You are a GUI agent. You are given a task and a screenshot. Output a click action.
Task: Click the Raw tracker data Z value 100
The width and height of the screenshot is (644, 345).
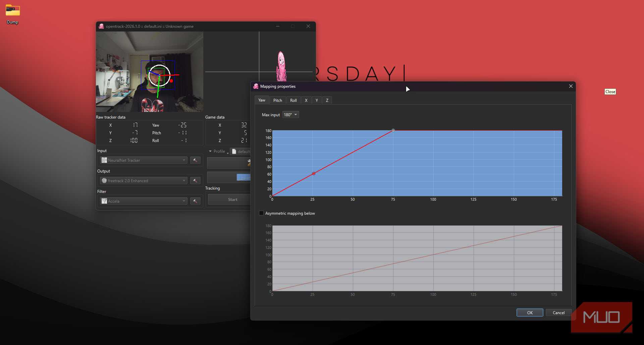134,140
